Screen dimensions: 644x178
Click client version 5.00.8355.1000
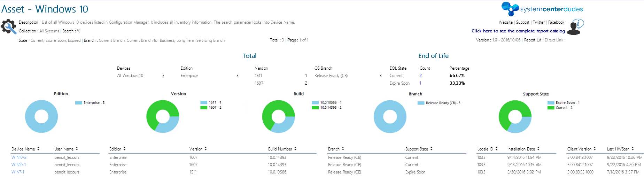tap(580, 172)
